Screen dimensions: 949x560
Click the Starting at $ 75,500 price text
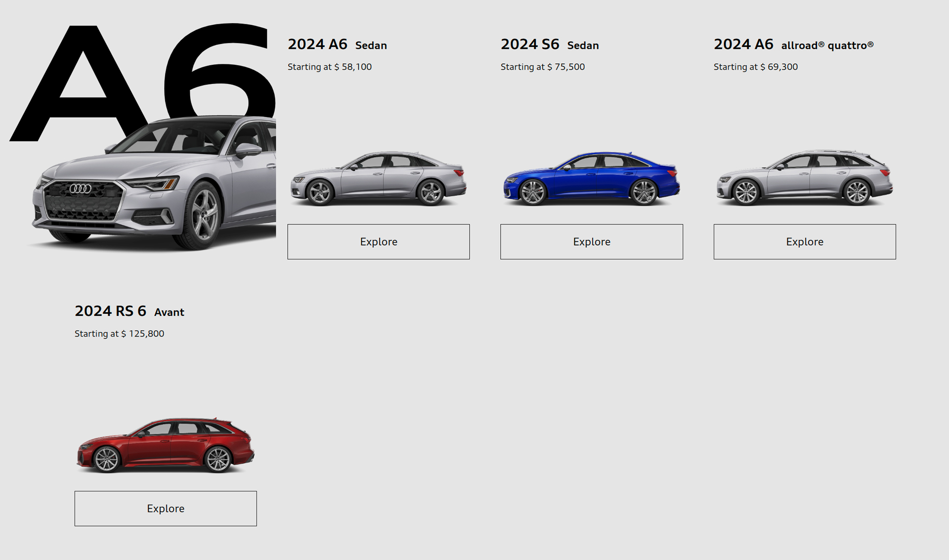(x=543, y=67)
